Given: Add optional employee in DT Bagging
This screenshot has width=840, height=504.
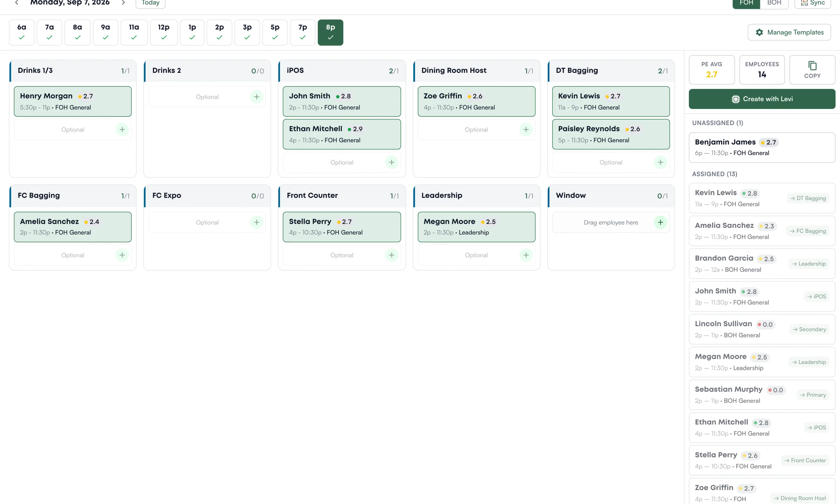Looking at the screenshot, I should coord(660,162).
